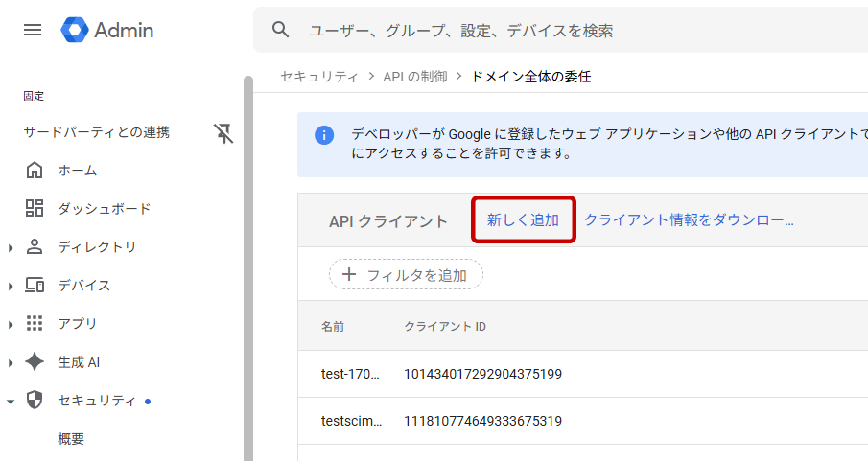Click the ホーム house icon

pyautogui.click(x=35, y=171)
